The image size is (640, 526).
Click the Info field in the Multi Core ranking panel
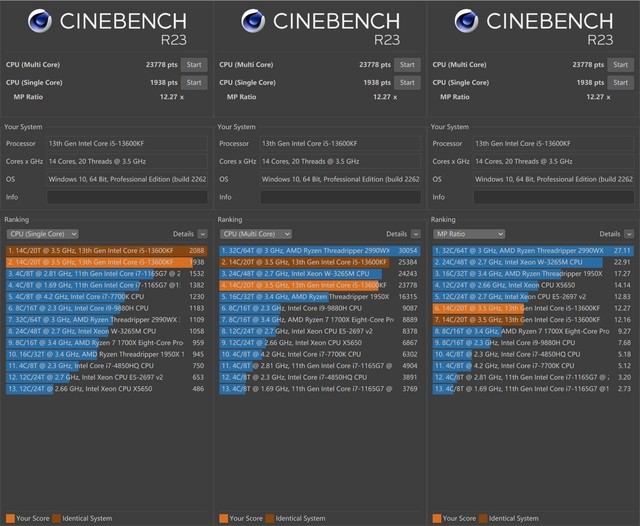(340, 197)
